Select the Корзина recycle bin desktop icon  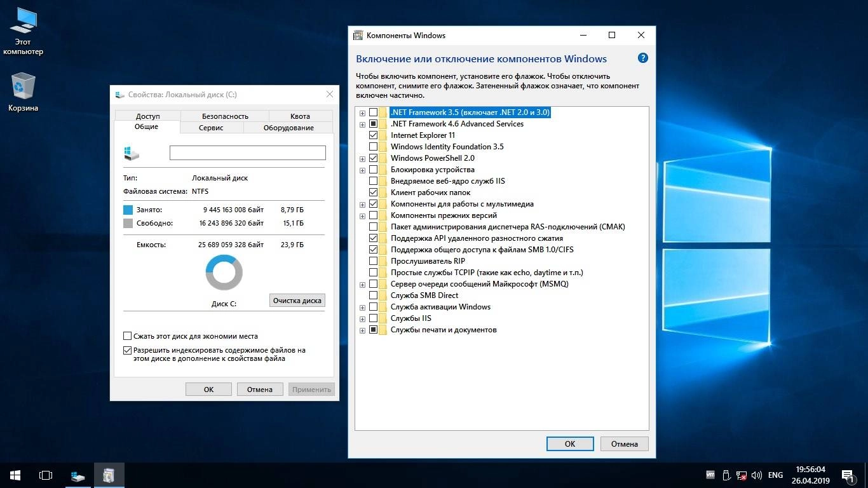[23, 92]
